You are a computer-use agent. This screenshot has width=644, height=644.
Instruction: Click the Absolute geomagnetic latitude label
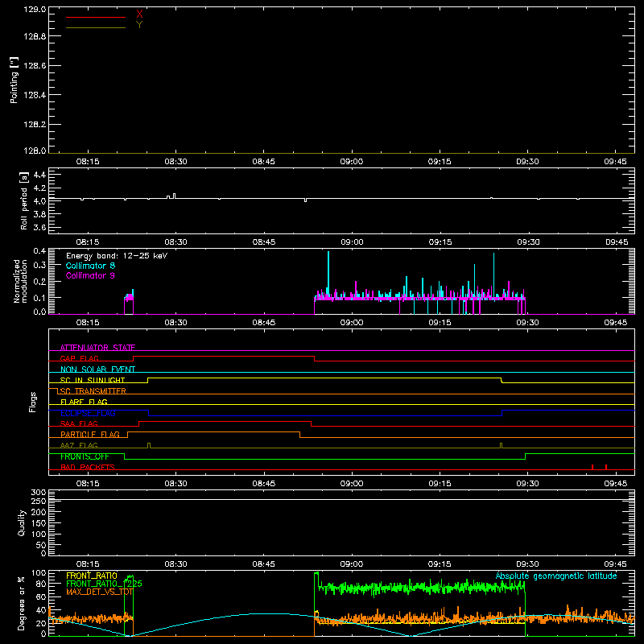(x=556, y=576)
